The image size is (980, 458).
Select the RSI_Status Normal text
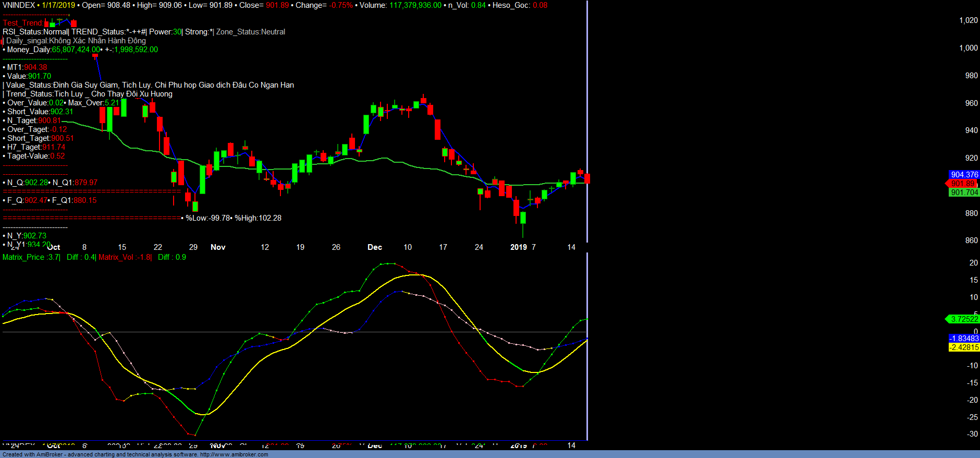35,32
